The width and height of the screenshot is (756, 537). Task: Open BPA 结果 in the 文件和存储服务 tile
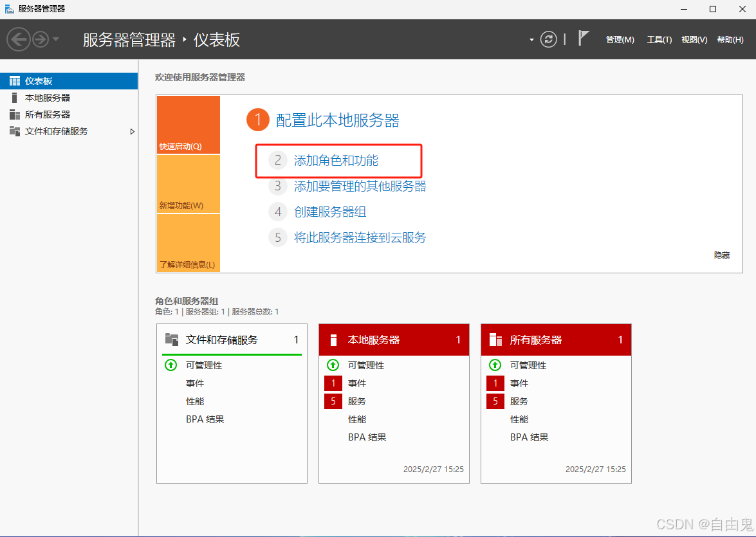point(205,419)
